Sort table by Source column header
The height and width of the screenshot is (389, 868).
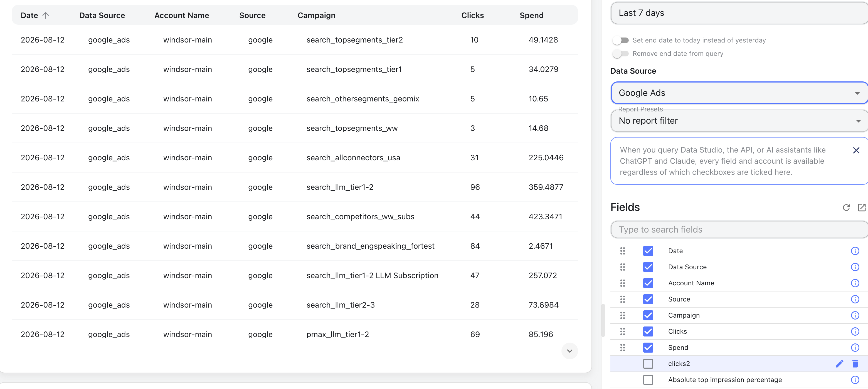[x=252, y=16]
